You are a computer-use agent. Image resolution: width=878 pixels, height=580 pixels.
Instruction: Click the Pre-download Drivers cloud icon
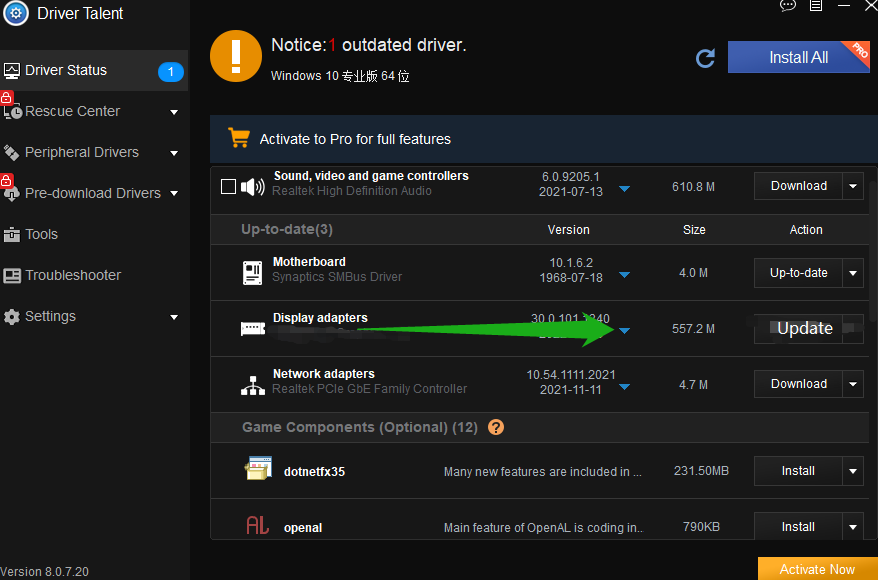[12, 194]
